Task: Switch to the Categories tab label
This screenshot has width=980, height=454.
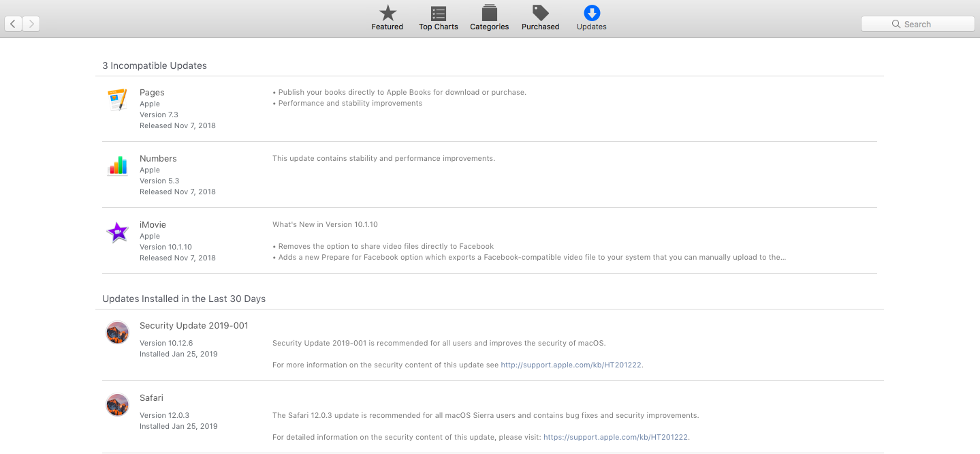Action: [x=490, y=27]
